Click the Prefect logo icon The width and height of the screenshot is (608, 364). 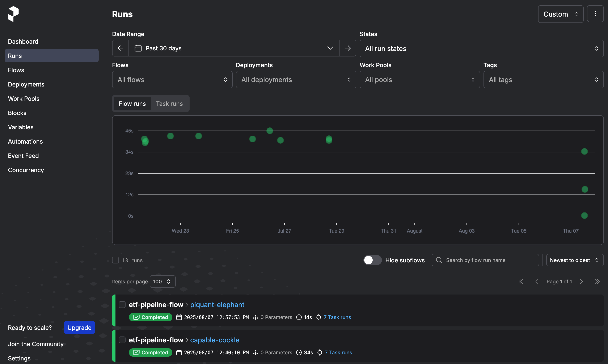click(x=13, y=14)
